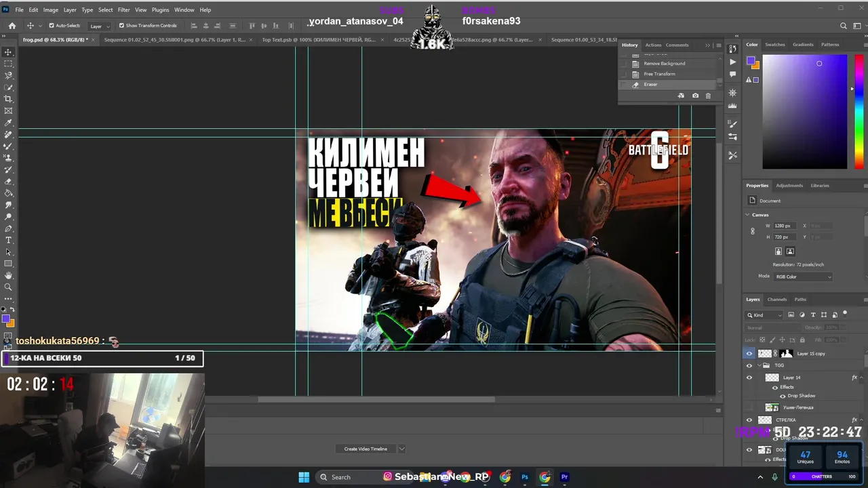Select the Rectangle shape tool
The width and height of the screenshot is (868, 488).
click(8, 264)
